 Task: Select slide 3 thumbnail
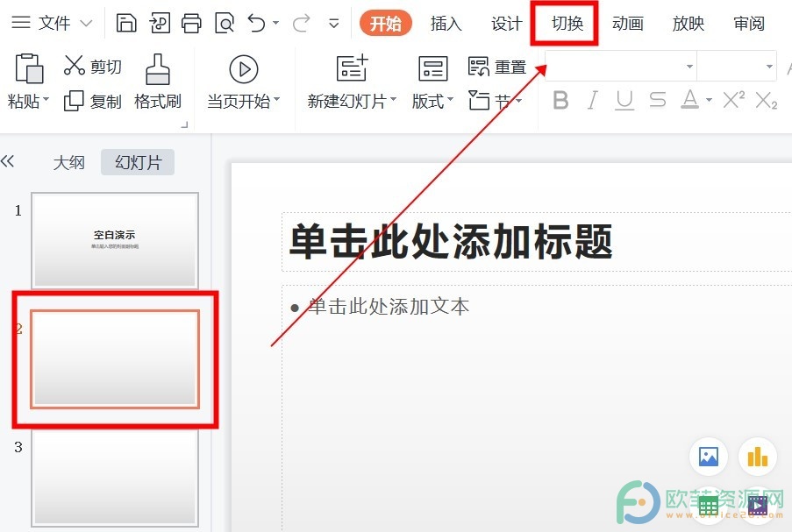[x=115, y=478]
